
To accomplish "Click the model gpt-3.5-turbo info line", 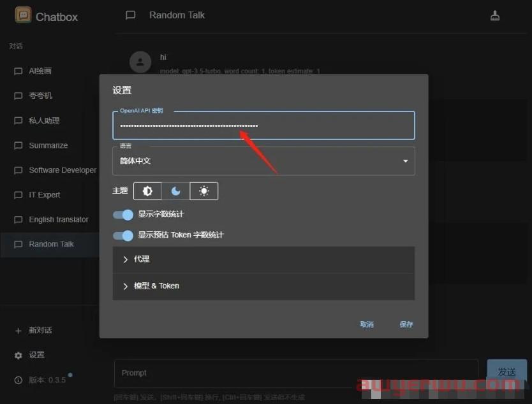I will pyautogui.click(x=240, y=71).
